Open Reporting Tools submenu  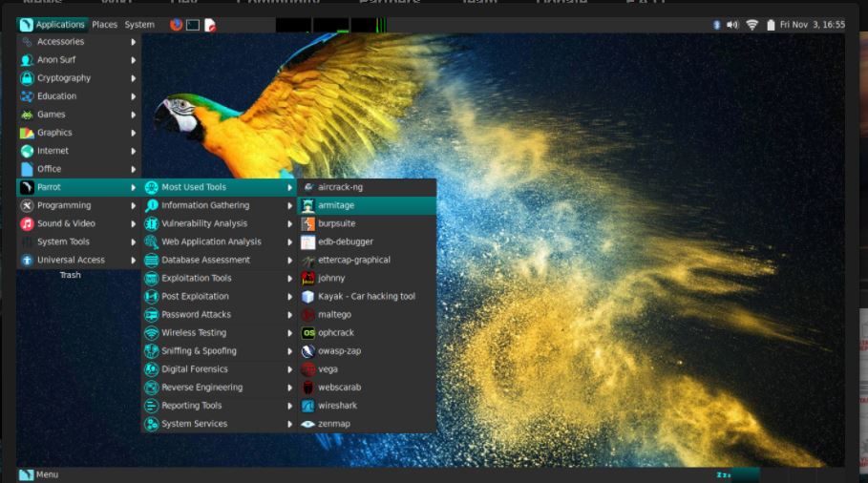(x=220, y=406)
